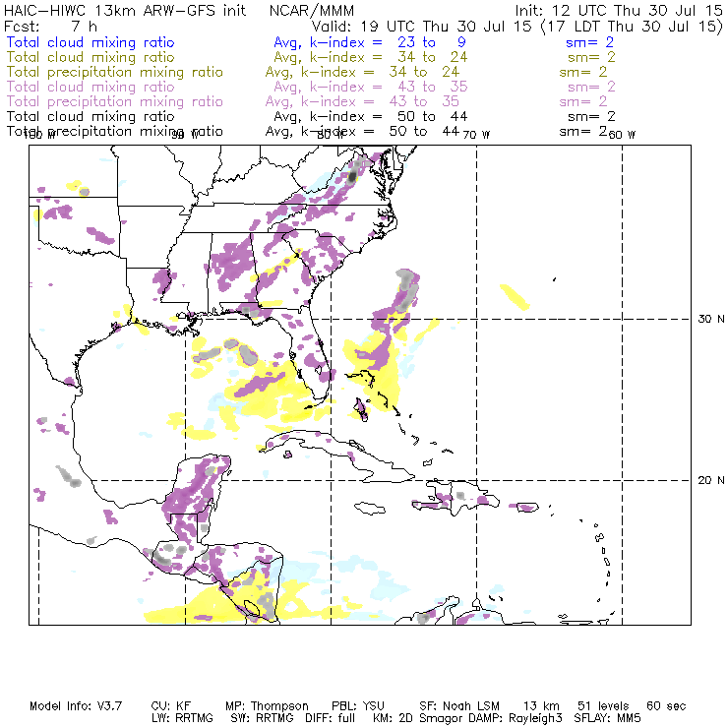Click the "60 W" longitude label

click(622, 135)
